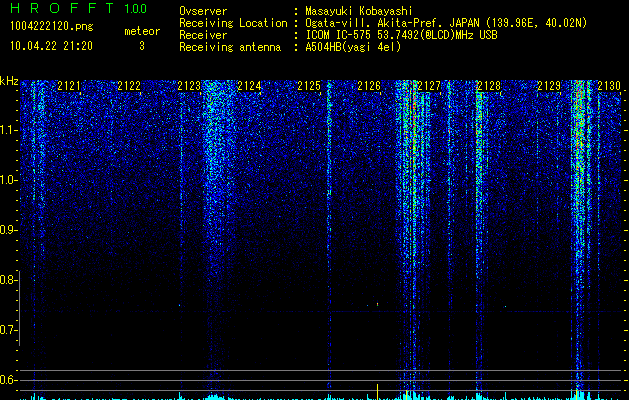Click the 1.0 frequency axis label

(8, 180)
